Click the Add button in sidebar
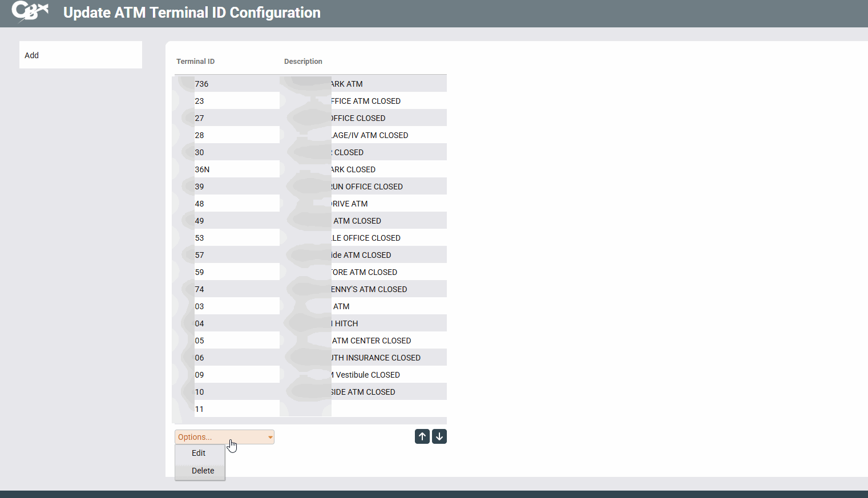868x498 pixels. click(x=32, y=55)
